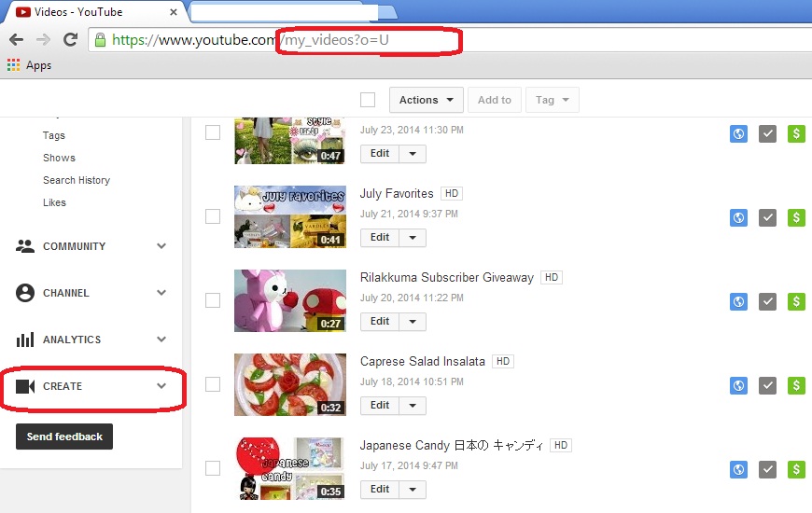Click dollar icon for Caprese Salad Insalata
The height and width of the screenshot is (513, 812).
796,385
